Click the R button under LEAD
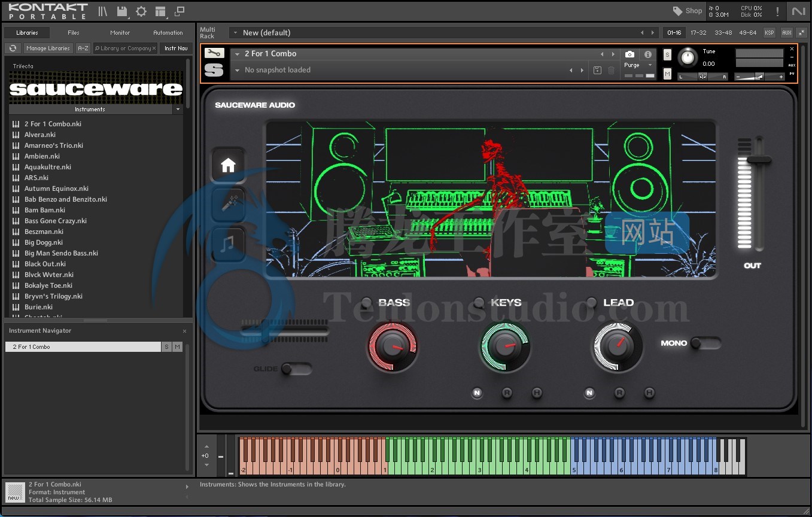This screenshot has width=812, height=517. point(619,393)
